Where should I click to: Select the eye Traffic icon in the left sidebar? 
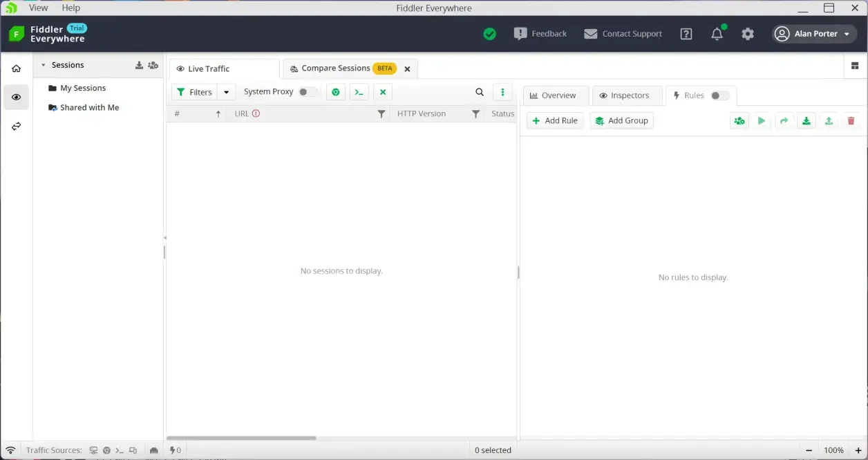pos(16,97)
